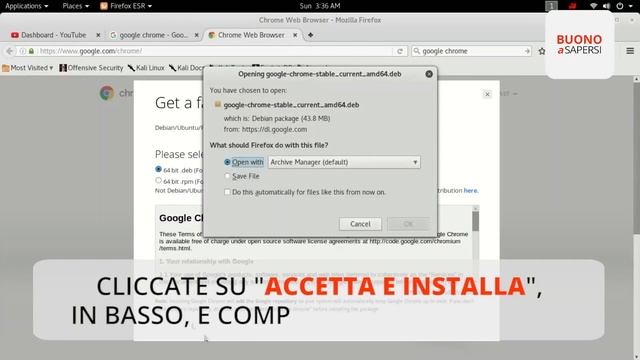Close the Dashboard - YouTube tab
This screenshot has width=640, height=360.
tap(98, 35)
